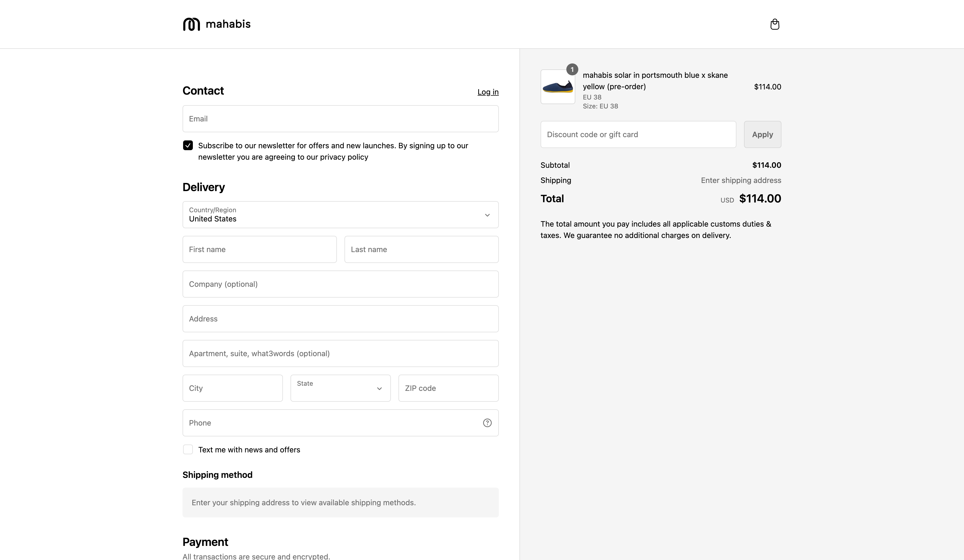
Task: Select the Company (optional) field
Action: 340,284
